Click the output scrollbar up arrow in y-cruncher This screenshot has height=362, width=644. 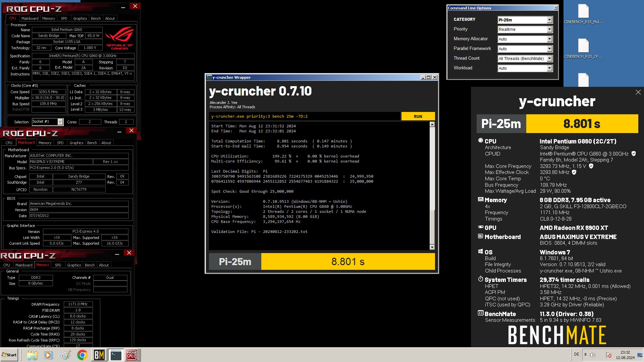432,124
